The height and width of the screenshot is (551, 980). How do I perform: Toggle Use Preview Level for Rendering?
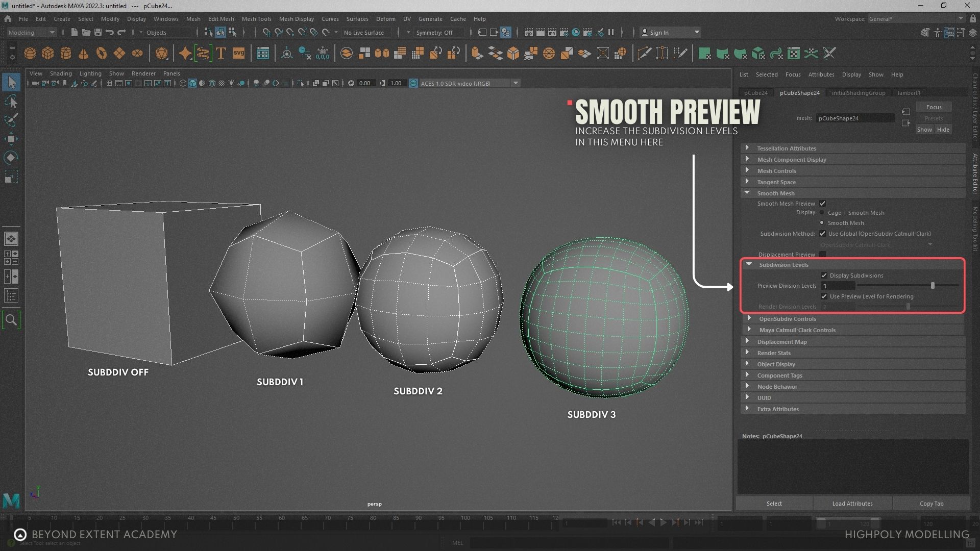(824, 296)
